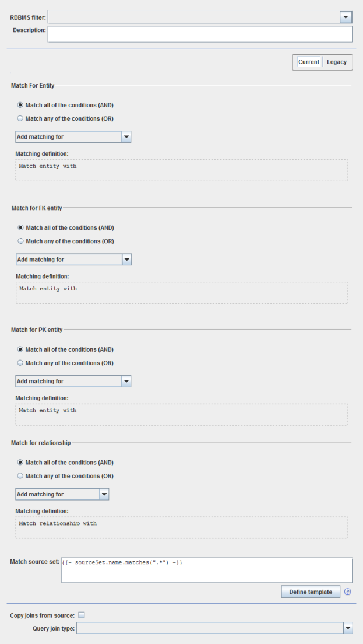Click the help question mark icon
Screen dimensions: 363x644
point(348,591)
